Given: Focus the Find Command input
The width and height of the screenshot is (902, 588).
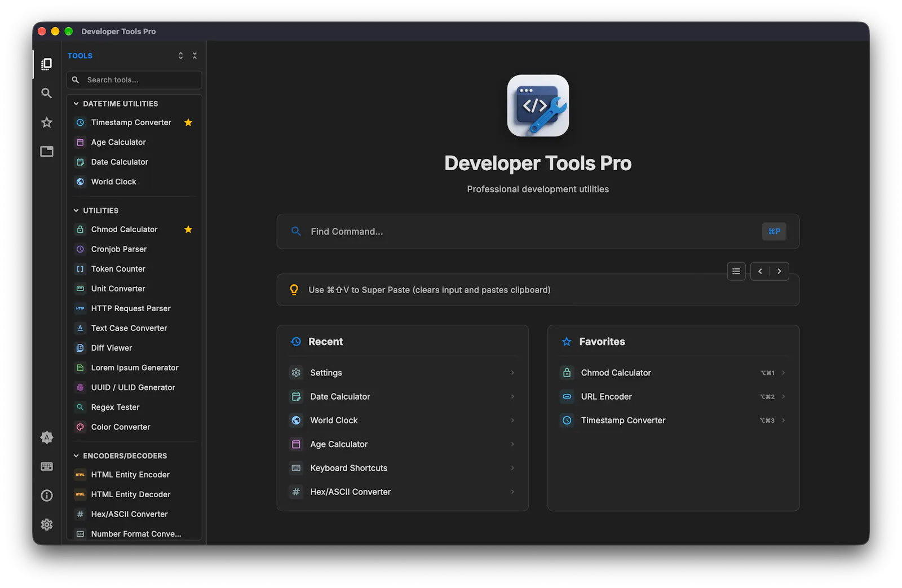Looking at the screenshot, I should pyautogui.click(x=538, y=232).
